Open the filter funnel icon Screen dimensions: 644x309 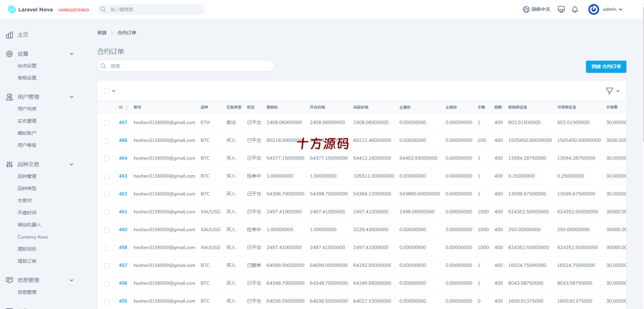609,90
